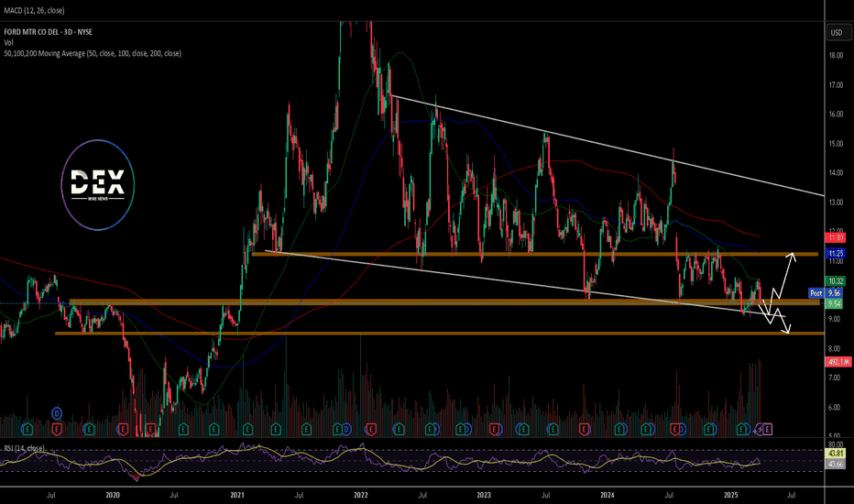Click the green 10.32 price label
This screenshot has width=854, height=504.
pos(836,281)
